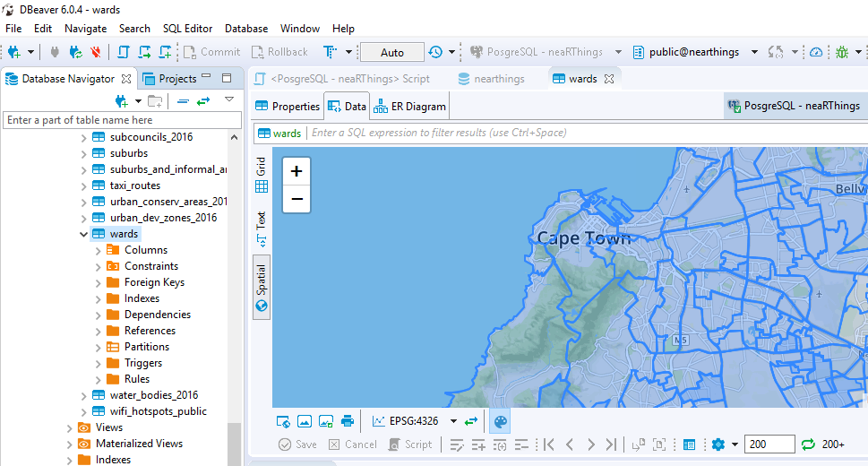Click the print map printer icon
868x466 pixels.
click(x=348, y=422)
